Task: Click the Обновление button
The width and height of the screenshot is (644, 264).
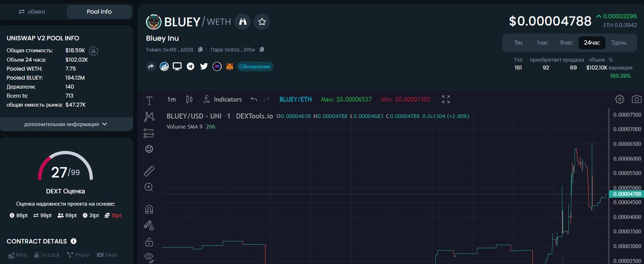Action: click(255, 67)
